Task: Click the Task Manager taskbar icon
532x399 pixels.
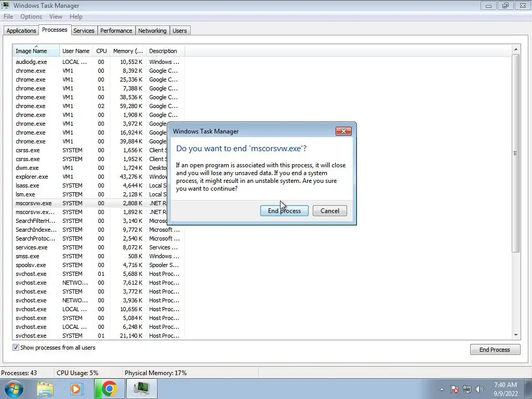Action: tap(142, 389)
